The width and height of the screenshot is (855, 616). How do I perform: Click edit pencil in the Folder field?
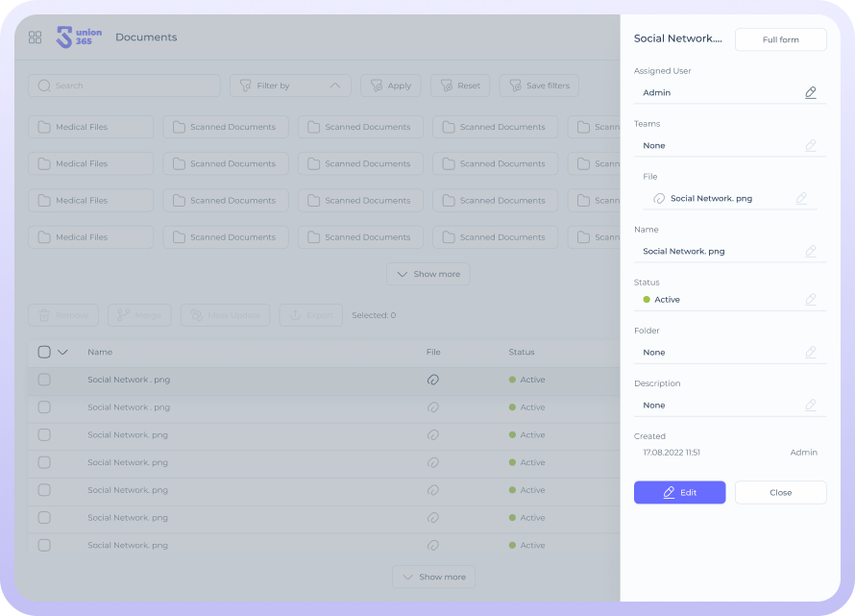pyautogui.click(x=811, y=353)
